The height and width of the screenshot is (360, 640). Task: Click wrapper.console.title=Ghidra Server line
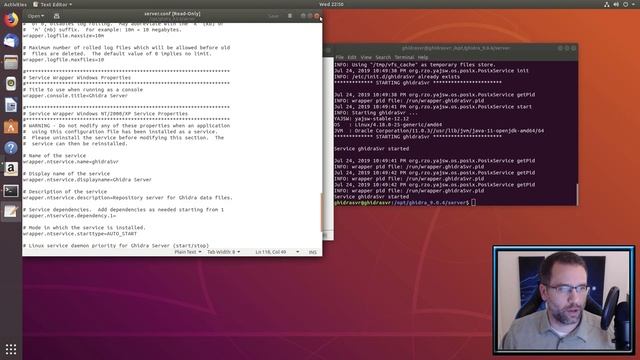(76, 96)
